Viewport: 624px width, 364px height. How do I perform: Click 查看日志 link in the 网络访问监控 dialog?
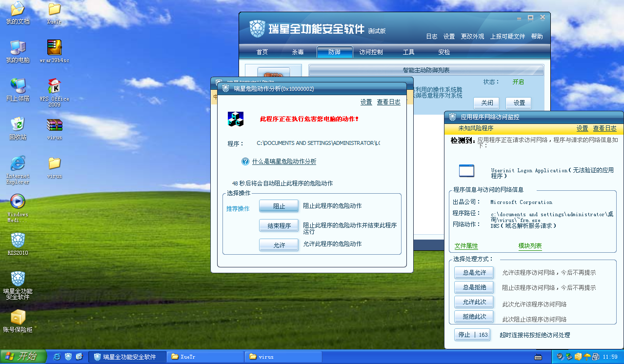click(605, 128)
